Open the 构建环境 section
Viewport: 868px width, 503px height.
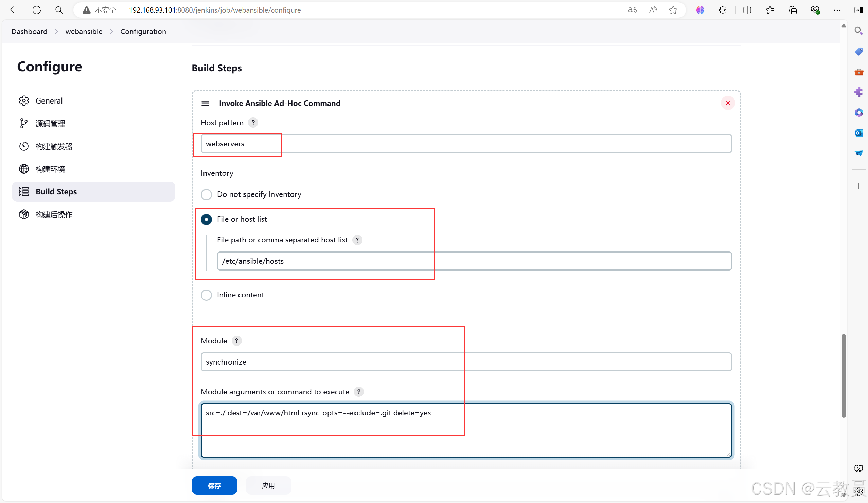[x=93, y=169]
